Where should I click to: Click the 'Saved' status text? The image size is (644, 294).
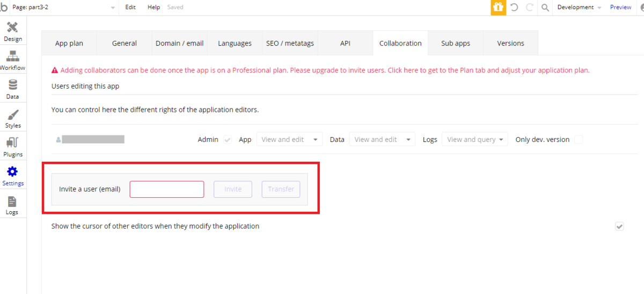click(175, 8)
